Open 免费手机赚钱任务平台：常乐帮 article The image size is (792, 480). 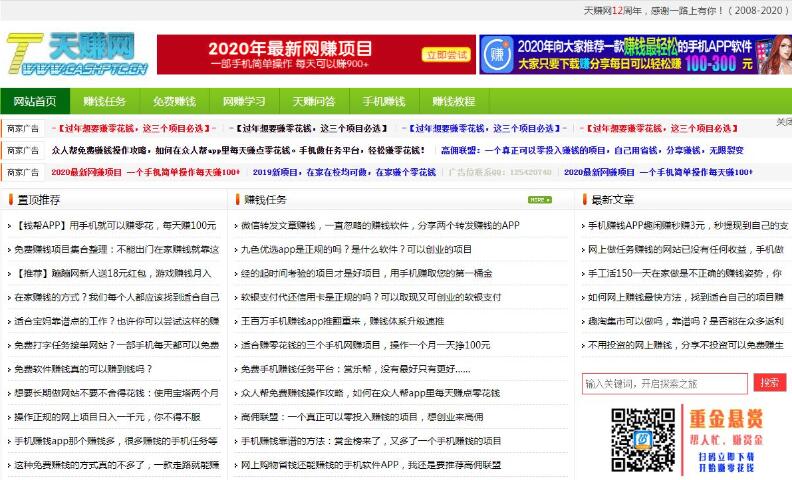coord(355,369)
